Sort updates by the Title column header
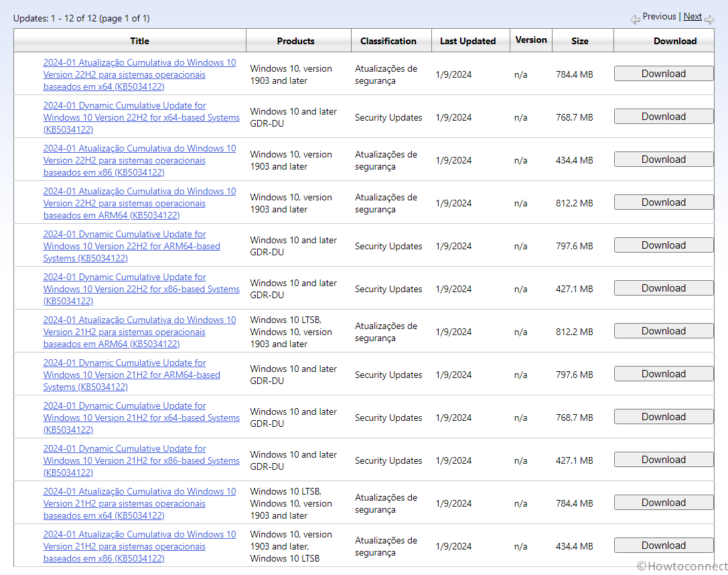This screenshot has height=575, width=728. 139,41
